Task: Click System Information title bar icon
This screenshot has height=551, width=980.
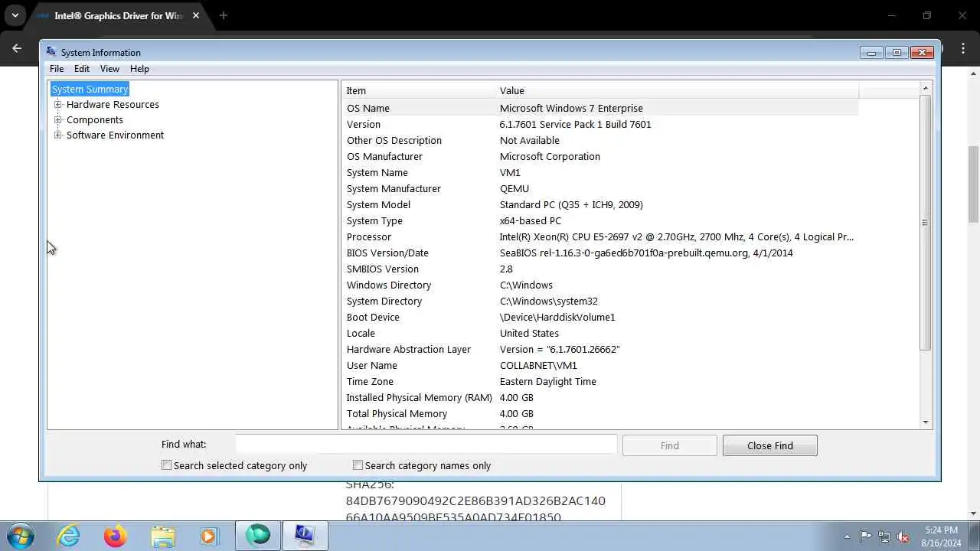Action: pyautogui.click(x=51, y=51)
